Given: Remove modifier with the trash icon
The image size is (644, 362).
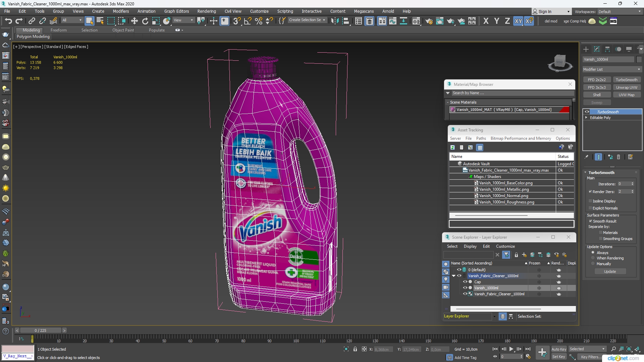Looking at the screenshot, I should 619,157.
